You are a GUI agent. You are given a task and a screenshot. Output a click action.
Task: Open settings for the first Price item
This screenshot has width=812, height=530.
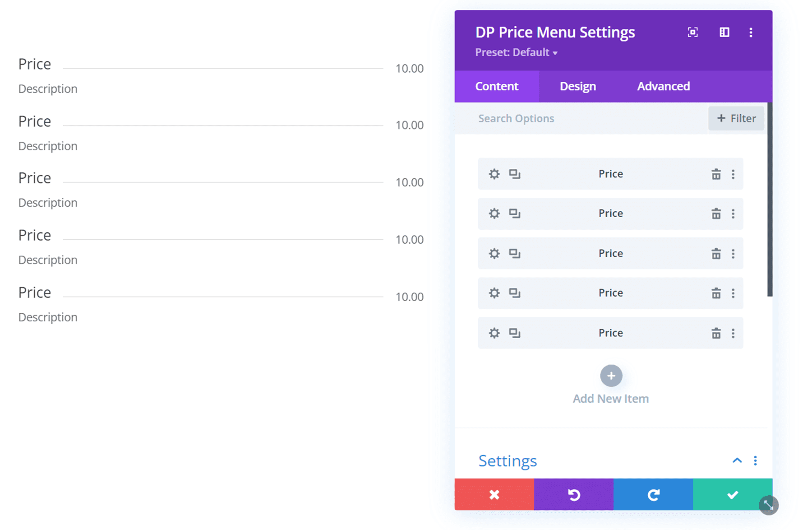pyautogui.click(x=494, y=174)
